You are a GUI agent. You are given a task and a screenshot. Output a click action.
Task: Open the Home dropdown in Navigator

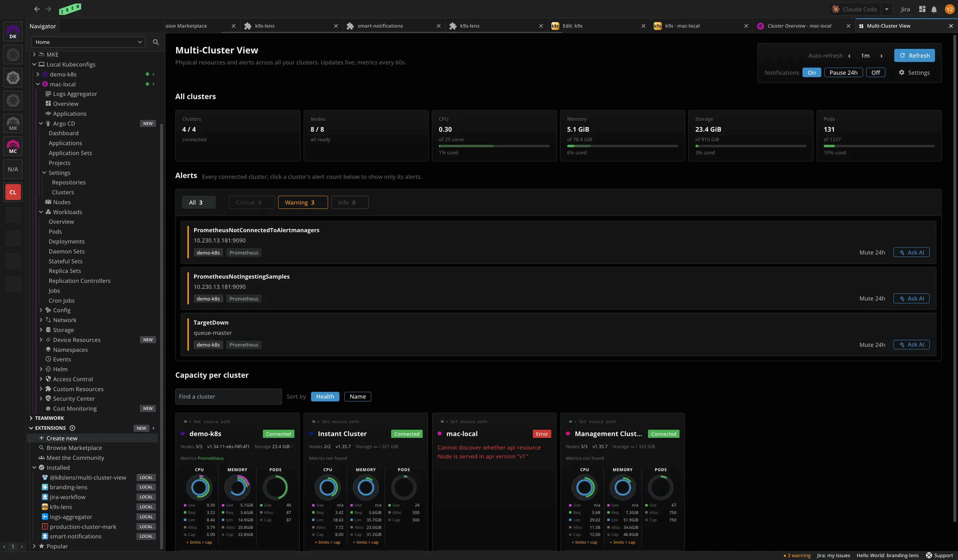point(88,42)
